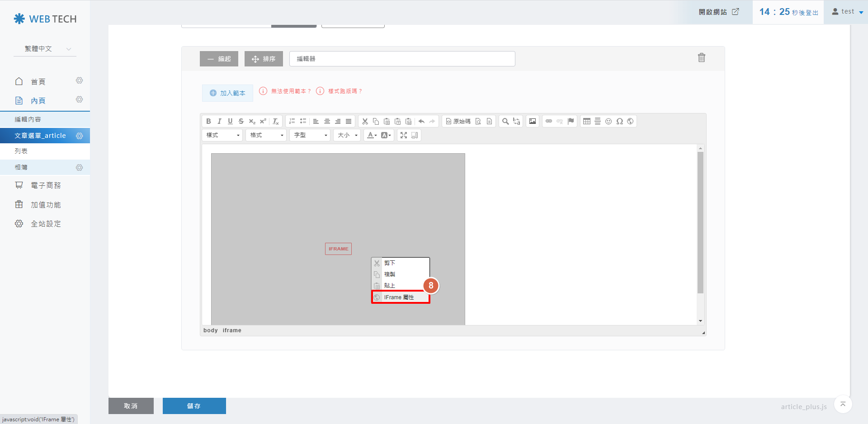
Task: Click the find magnifier icon
Action: pyautogui.click(x=505, y=121)
